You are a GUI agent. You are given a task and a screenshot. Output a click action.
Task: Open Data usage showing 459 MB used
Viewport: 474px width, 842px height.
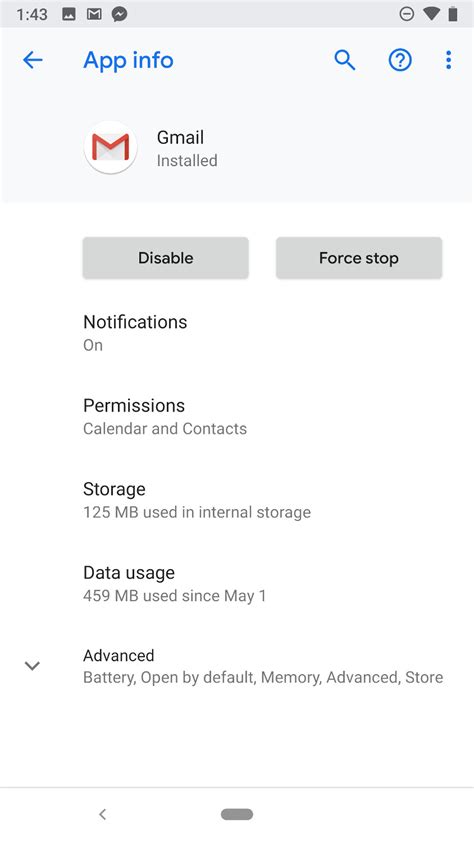237,583
